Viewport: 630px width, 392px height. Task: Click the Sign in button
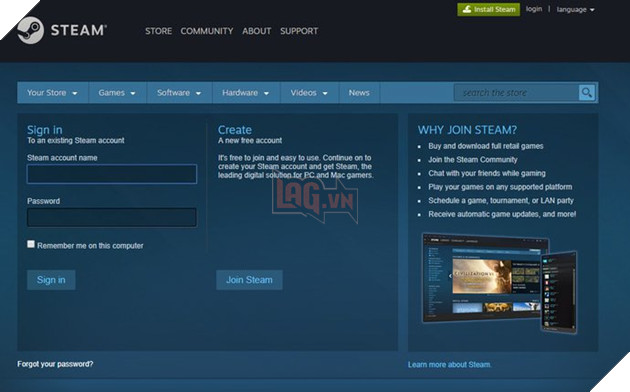pyautogui.click(x=51, y=280)
